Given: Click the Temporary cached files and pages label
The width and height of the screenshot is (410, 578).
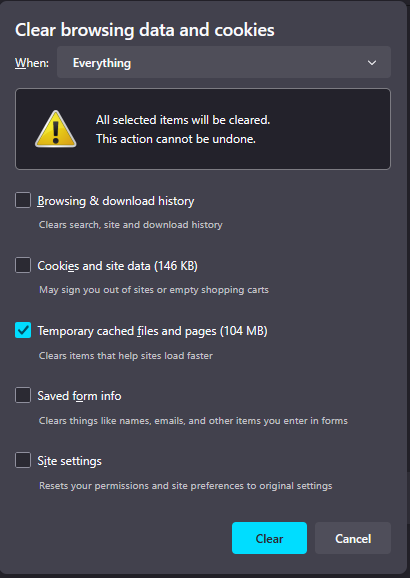Looking at the screenshot, I should (x=152, y=331).
